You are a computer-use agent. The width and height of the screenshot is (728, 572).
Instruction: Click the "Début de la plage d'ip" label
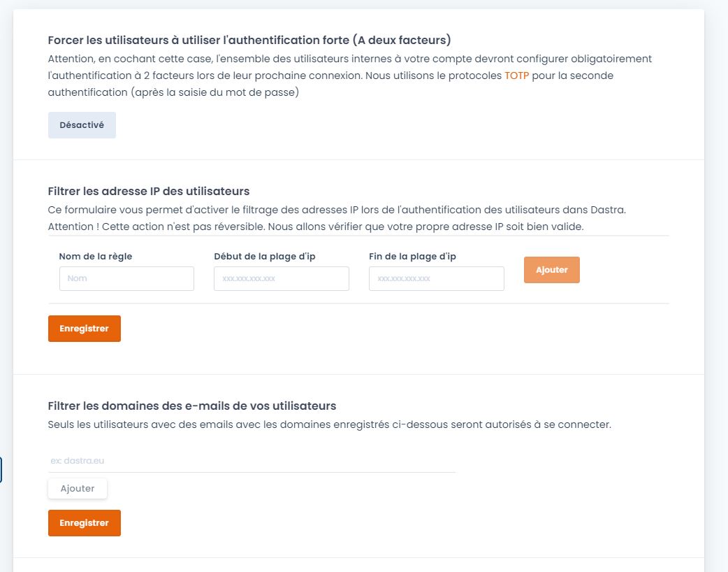[x=265, y=257]
